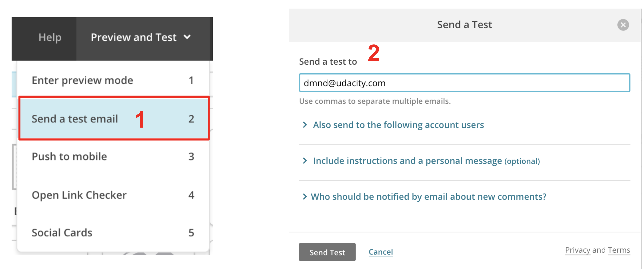The image size is (644, 270).
Task: Click 'Who should be notified' question text
Action: (428, 197)
